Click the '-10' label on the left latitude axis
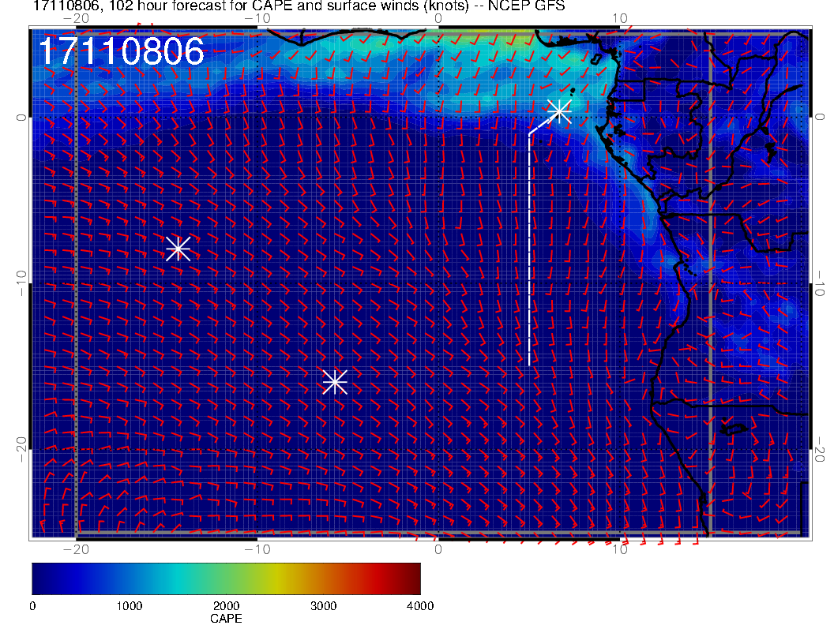 tap(21, 283)
